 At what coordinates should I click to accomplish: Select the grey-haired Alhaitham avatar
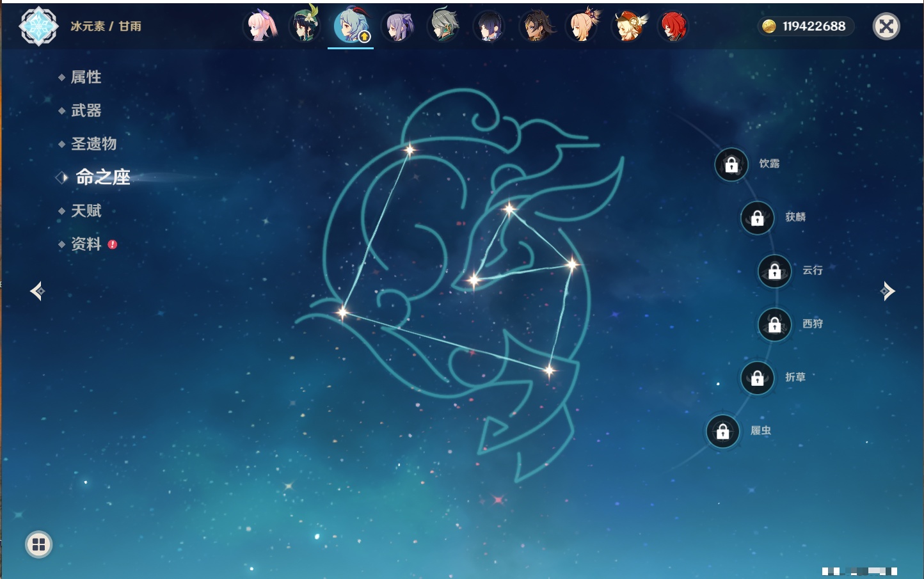[x=443, y=26]
